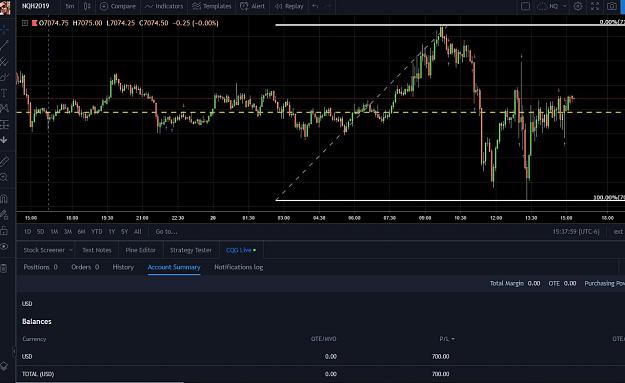Switch to the Positions tab

(40, 267)
